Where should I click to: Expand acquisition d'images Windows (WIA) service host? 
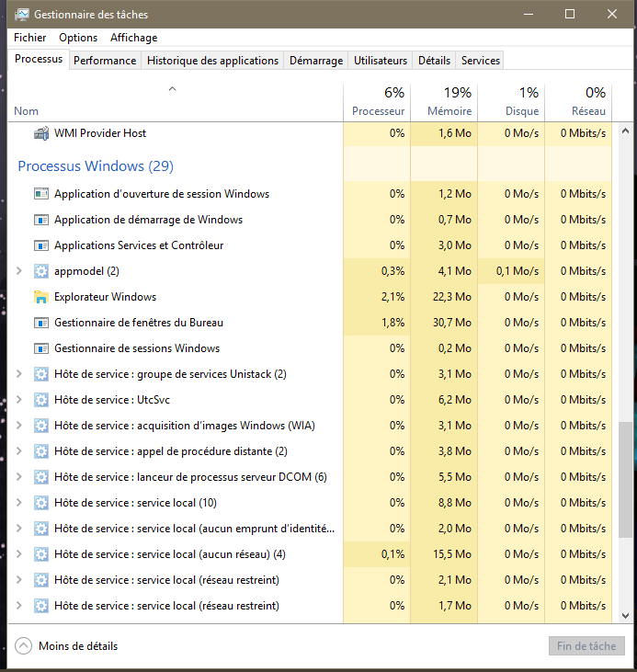point(19,425)
